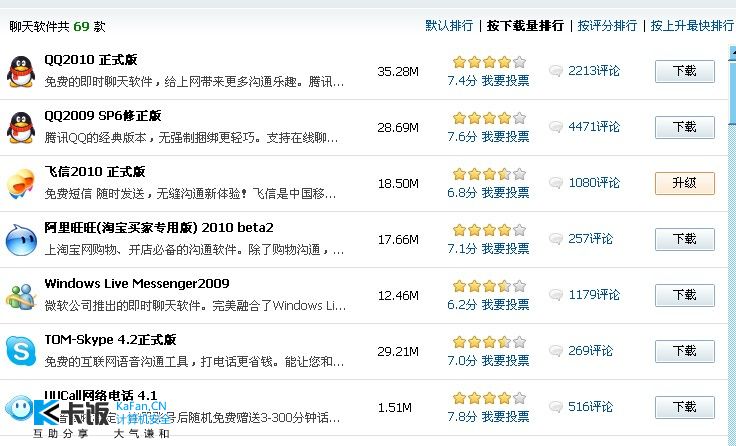Click the TOM-Skype app icon

click(21, 352)
